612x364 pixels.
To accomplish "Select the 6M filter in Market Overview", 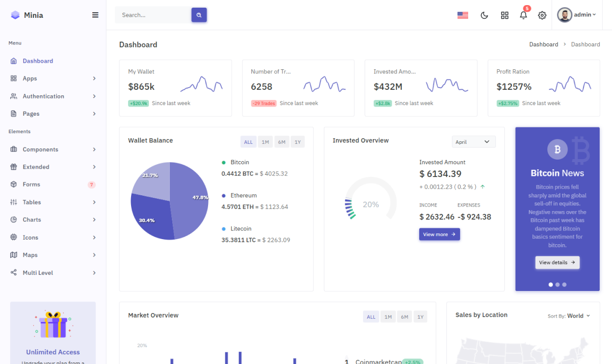I will [404, 317].
